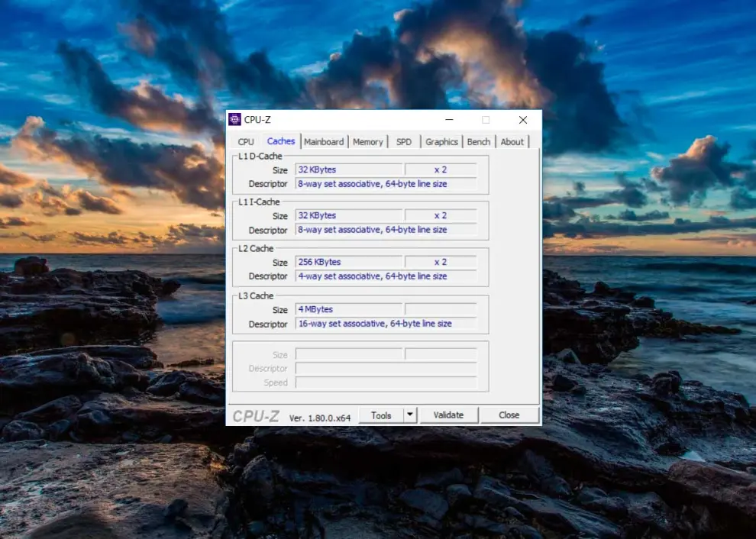Go to the Memory tab
Viewport: 756px width, 539px height.
pyautogui.click(x=367, y=141)
